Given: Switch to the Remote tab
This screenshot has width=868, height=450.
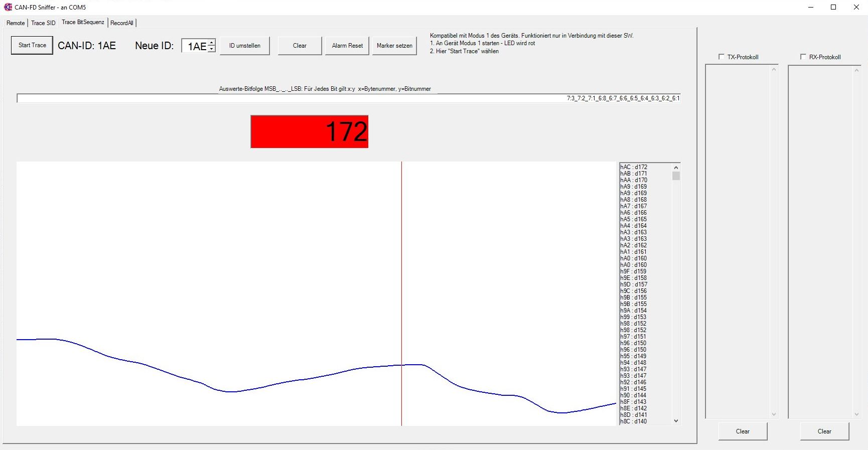Looking at the screenshot, I should (x=16, y=23).
